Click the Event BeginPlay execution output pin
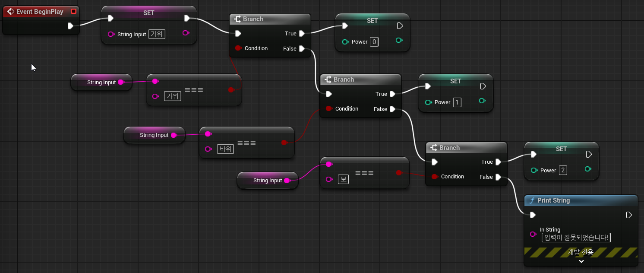This screenshot has height=273, width=644. (x=70, y=26)
